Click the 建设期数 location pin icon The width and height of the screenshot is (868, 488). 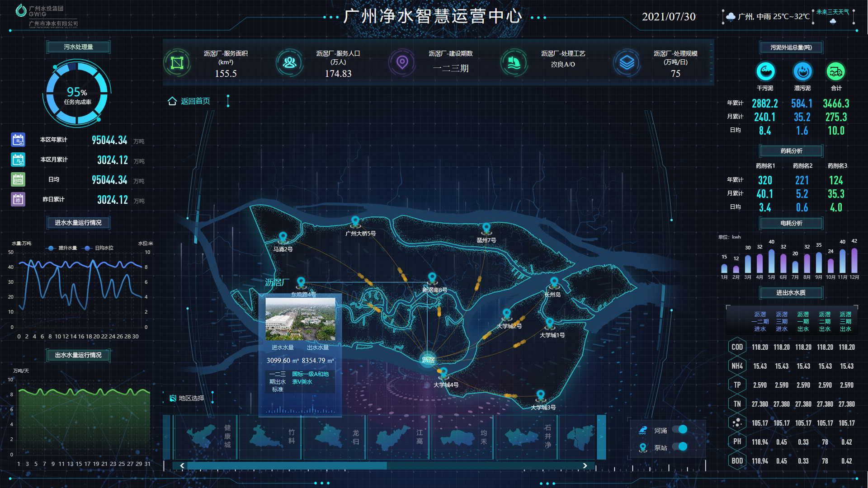402,62
